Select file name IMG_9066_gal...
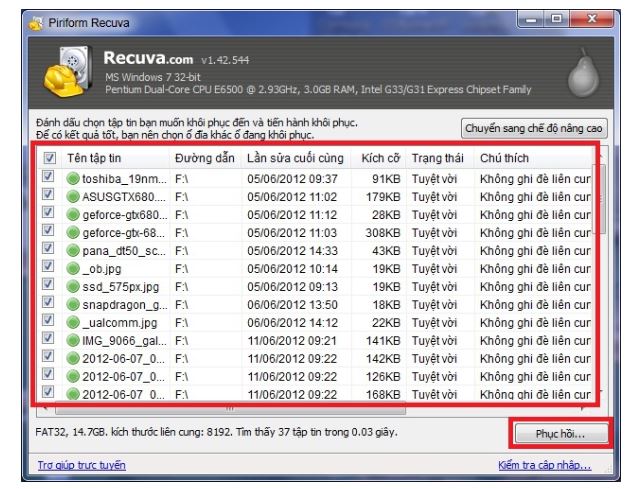Viewport: 636px width, 489px height. [x=124, y=341]
